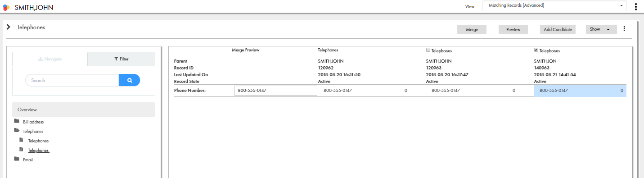Click the open Telephones folder icon
644x178 pixels.
[17, 131]
